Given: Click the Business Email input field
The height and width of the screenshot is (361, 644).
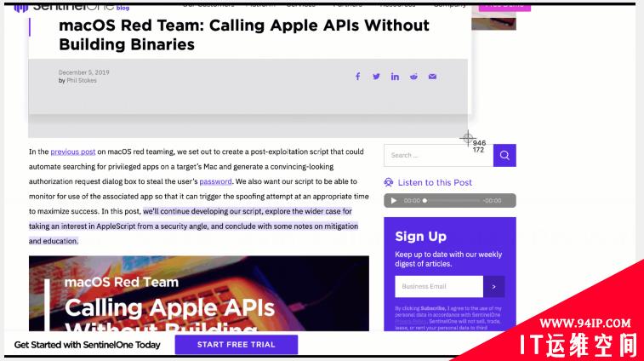Looking at the screenshot, I should (439, 286).
